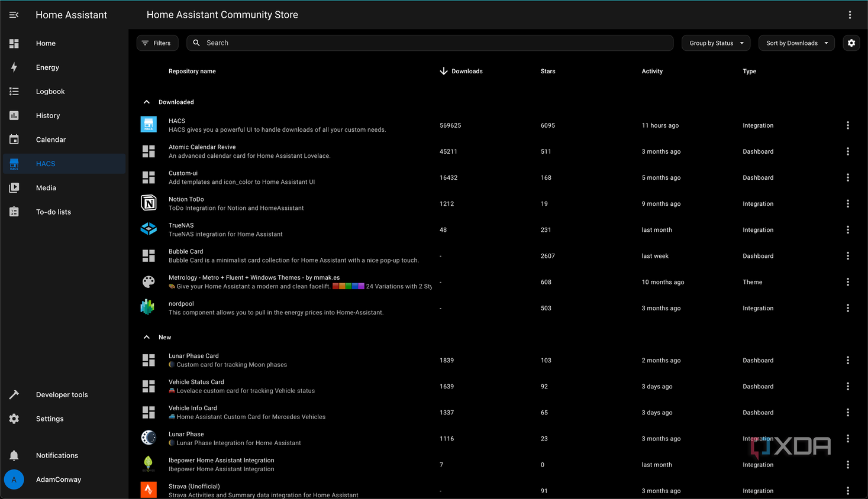
Task: Click into the repository Search field
Action: click(x=430, y=43)
